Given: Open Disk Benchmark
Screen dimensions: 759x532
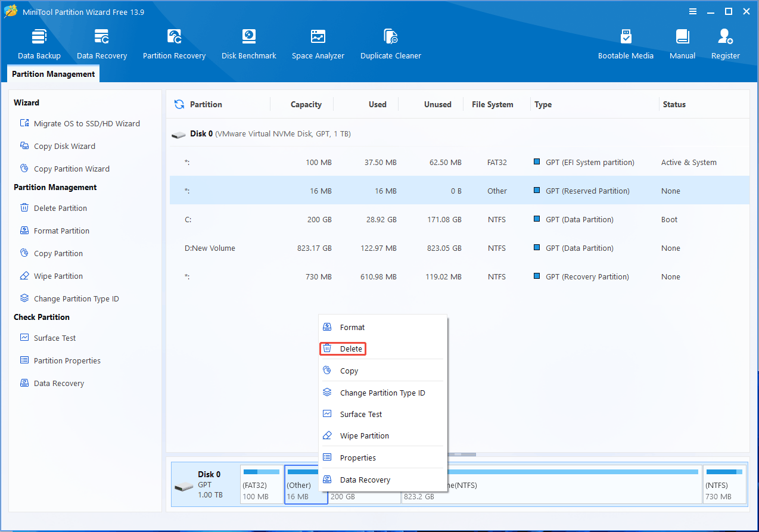Looking at the screenshot, I should [x=248, y=44].
